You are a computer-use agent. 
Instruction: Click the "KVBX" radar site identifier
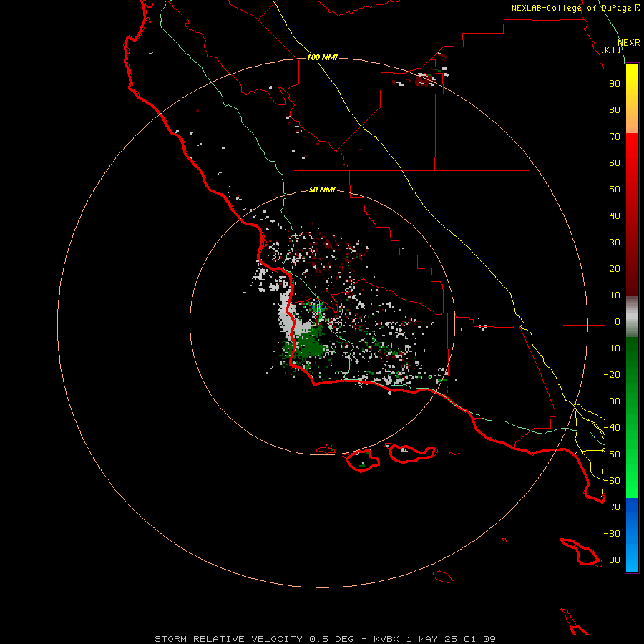[x=386, y=639]
